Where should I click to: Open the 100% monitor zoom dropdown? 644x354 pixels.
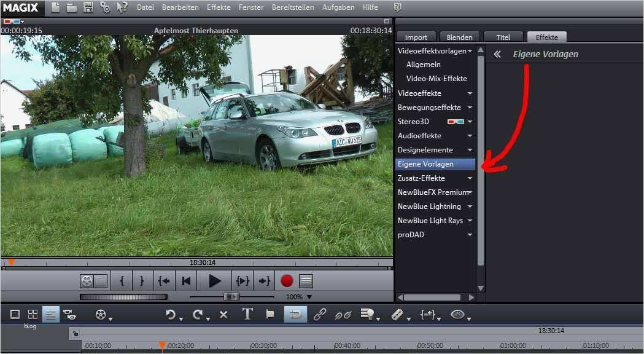298,297
